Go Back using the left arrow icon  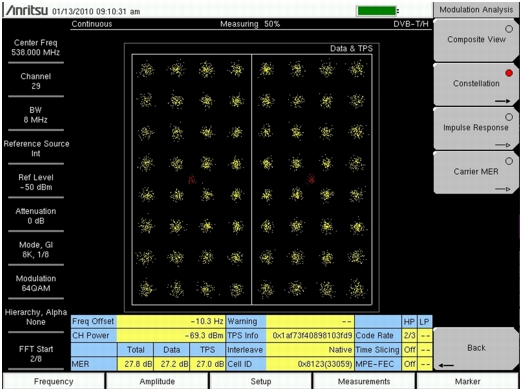click(x=446, y=365)
